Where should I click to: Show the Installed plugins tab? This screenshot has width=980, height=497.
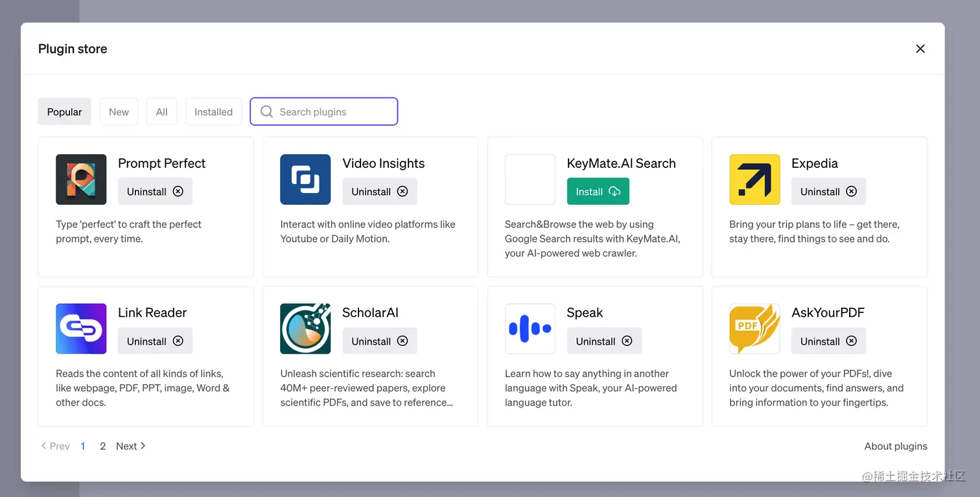213,111
